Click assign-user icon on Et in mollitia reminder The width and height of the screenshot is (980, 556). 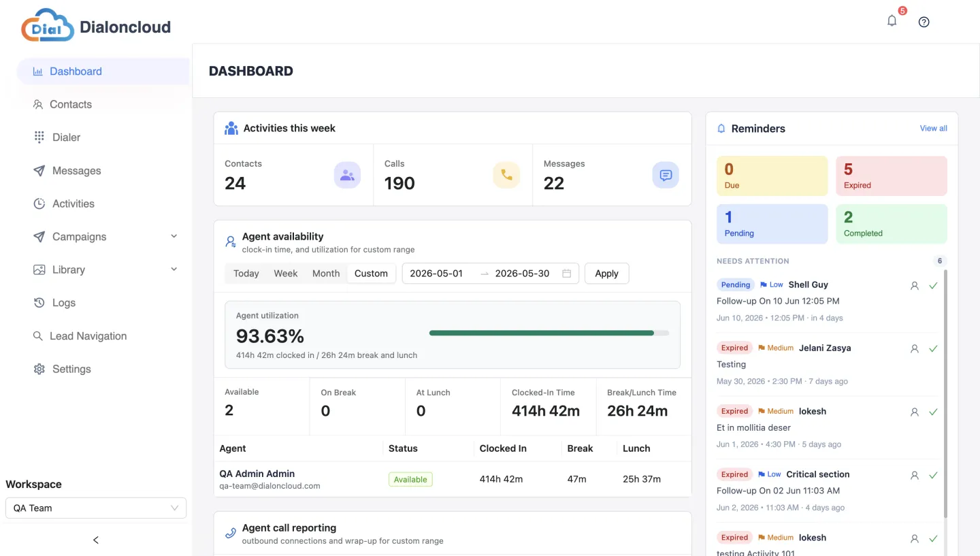915,412
